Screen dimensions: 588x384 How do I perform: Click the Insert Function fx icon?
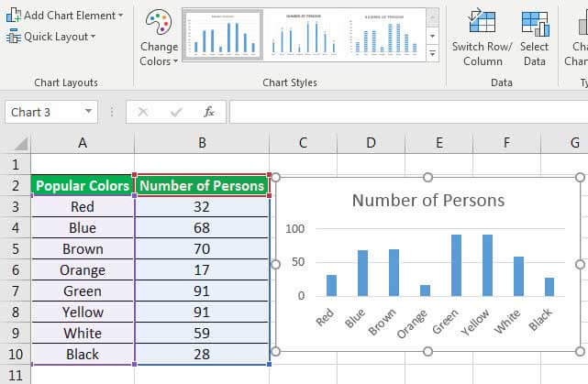209,112
